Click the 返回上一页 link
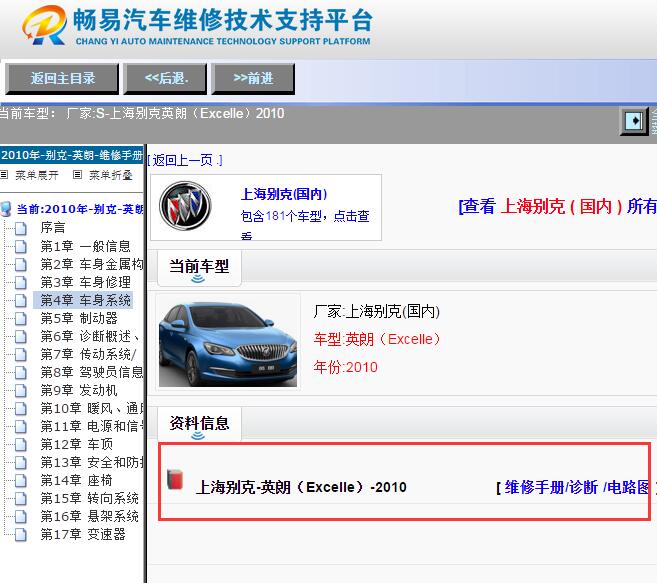The height and width of the screenshot is (583, 657). (185, 160)
